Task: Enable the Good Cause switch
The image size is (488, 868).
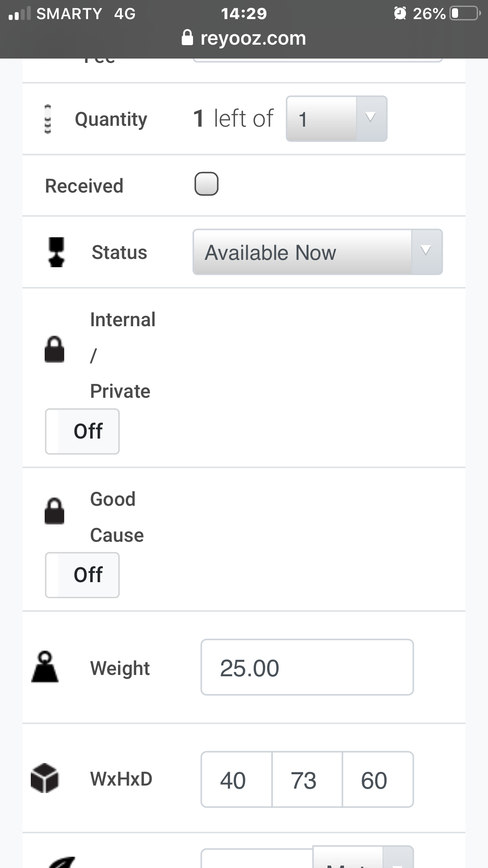Action: tap(82, 575)
